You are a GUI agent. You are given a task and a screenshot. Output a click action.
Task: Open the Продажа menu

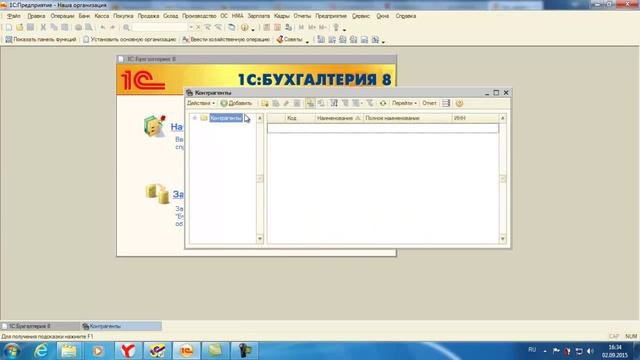[148, 16]
